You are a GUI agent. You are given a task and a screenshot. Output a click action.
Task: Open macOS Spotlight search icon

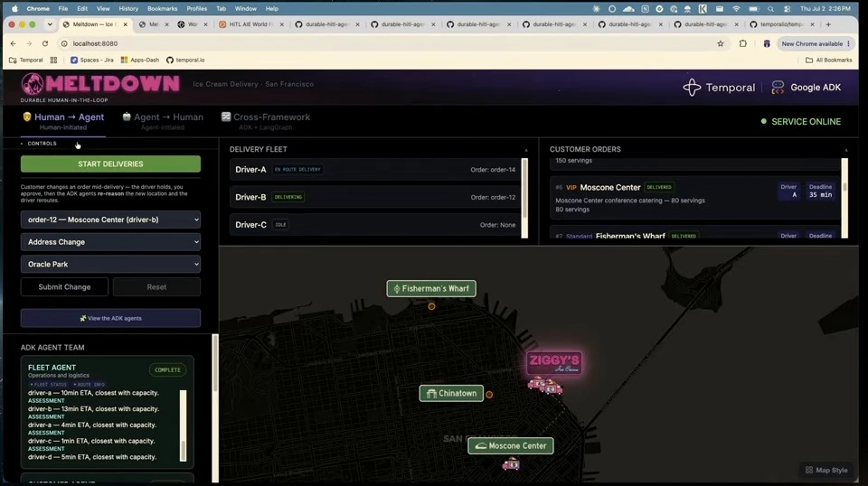click(x=770, y=9)
